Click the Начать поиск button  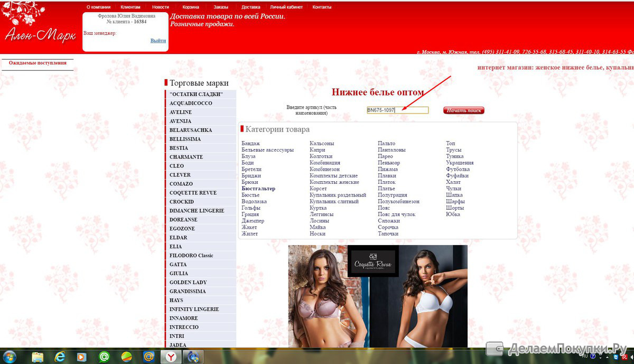[x=463, y=110]
